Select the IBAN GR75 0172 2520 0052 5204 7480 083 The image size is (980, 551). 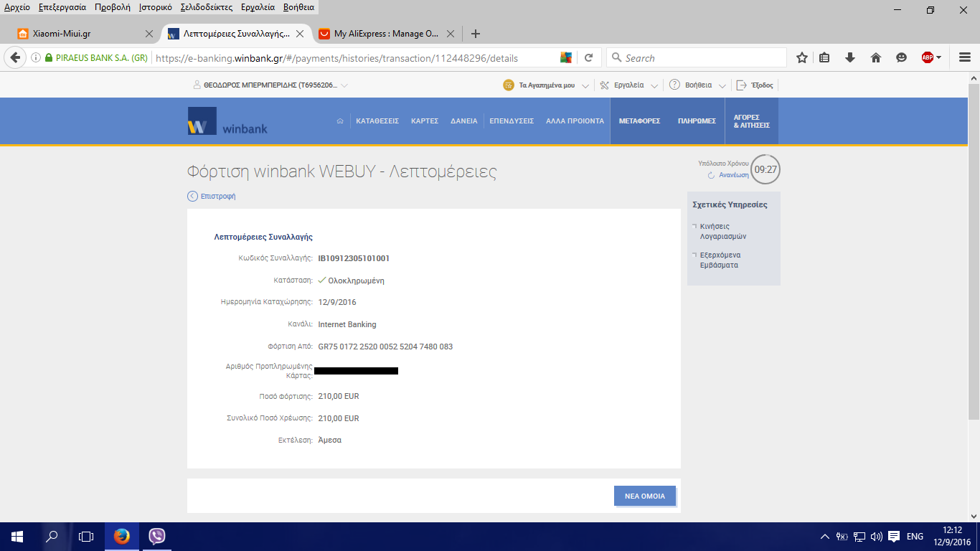[385, 347]
